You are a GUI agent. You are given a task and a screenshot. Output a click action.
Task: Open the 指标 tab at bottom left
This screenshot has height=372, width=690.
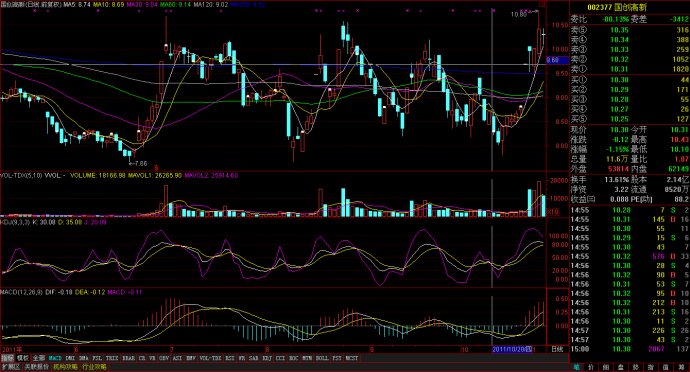(x=7, y=358)
